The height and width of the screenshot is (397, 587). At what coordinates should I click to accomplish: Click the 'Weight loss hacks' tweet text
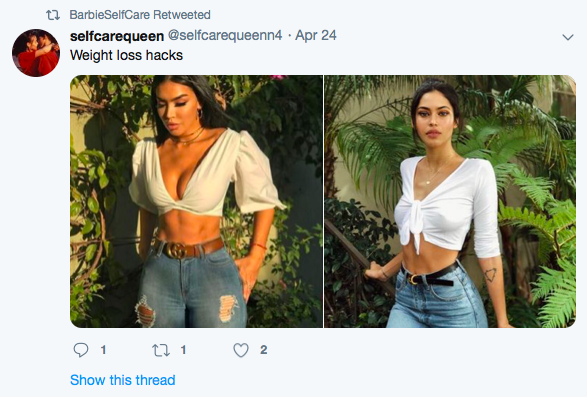tap(126, 55)
